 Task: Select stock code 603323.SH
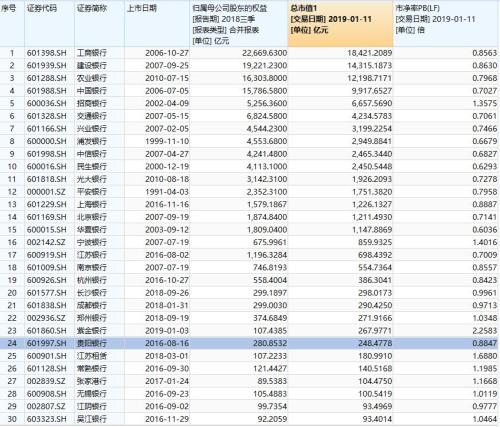point(47,419)
